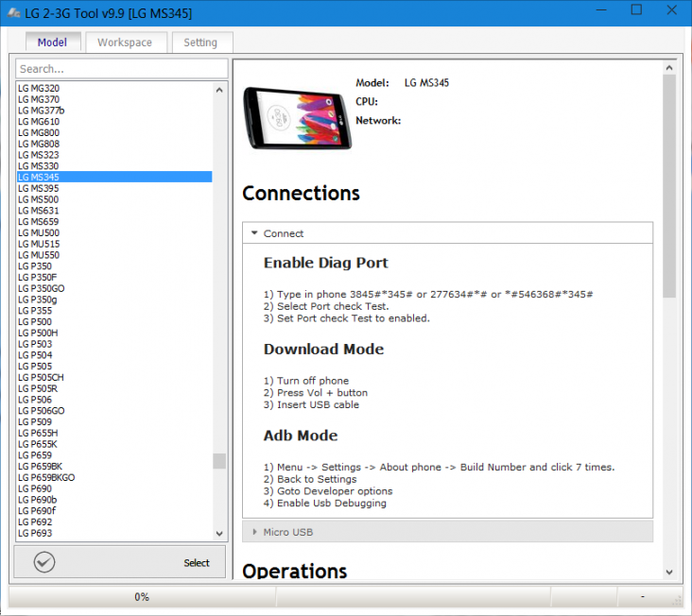
Task: Select LG P350GO in model list
Action: point(114,288)
